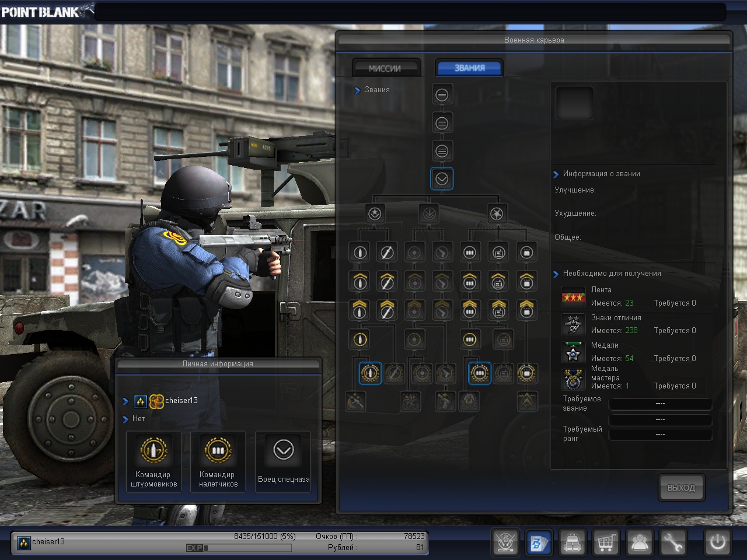Viewport: 747px width, 560px height.
Task: Select the highlighted chevron rank node in tree
Action: coord(442,179)
